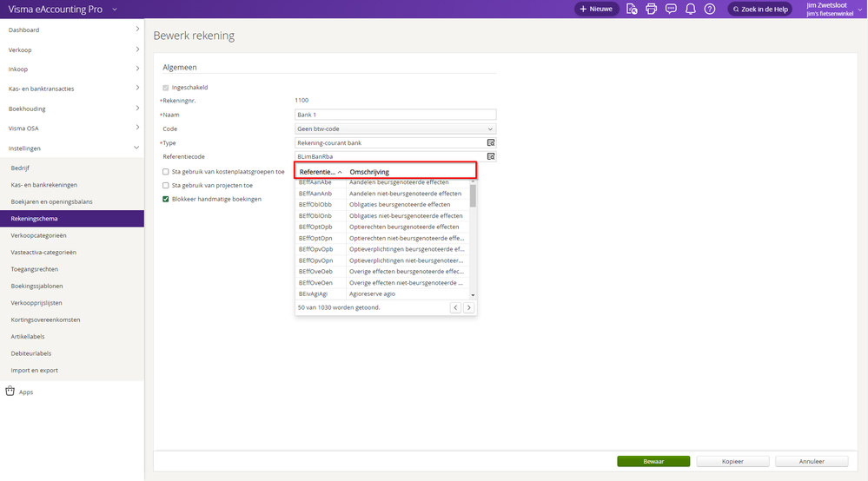Open the notifications bell
868x481 pixels.
point(690,9)
